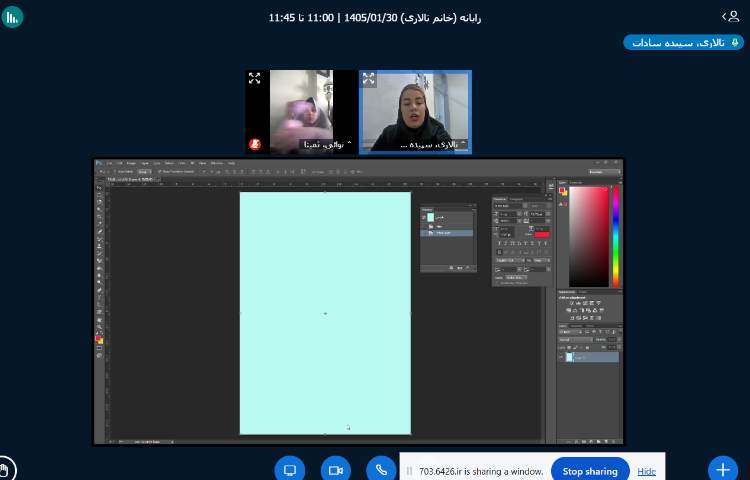Click the rainbow hue slider strip
This screenshot has width=750, height=480.
616,237
